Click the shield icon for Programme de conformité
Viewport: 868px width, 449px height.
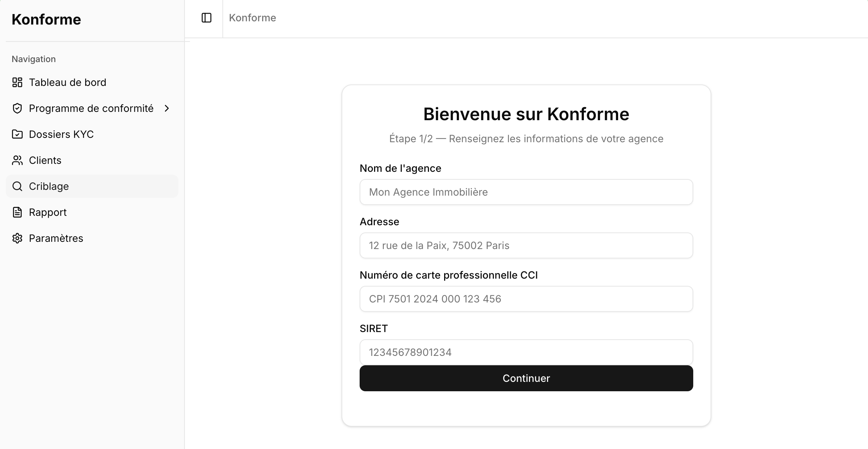(x=17, y=108)
